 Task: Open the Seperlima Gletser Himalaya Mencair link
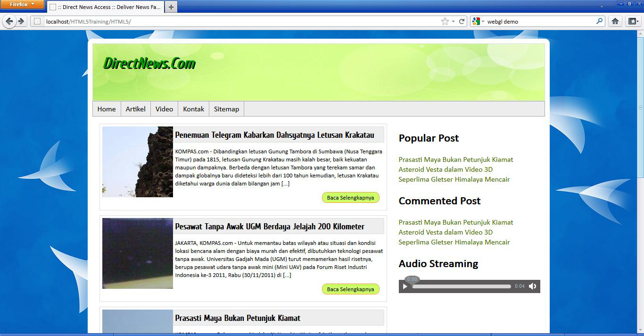pyautogui.click(x=454, y=179)
